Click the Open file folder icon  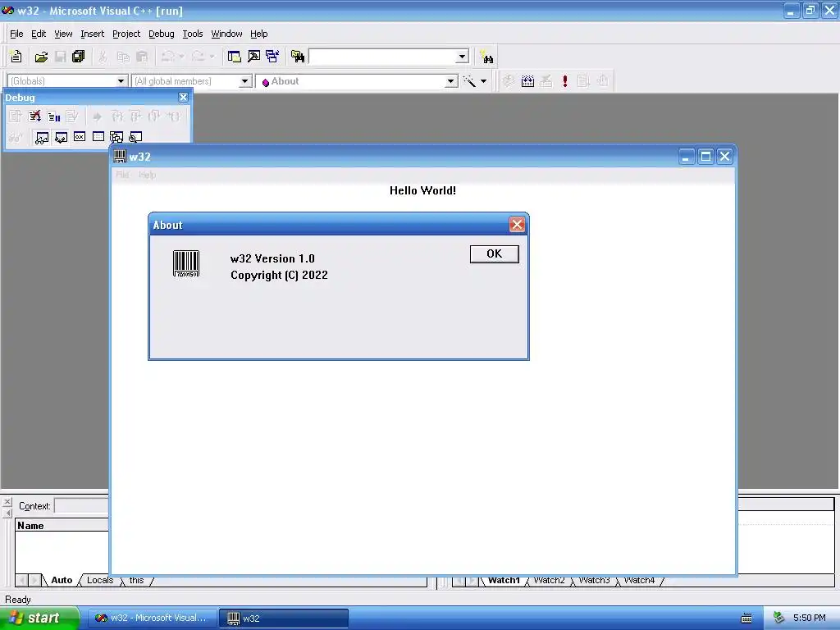click(41, 57)
